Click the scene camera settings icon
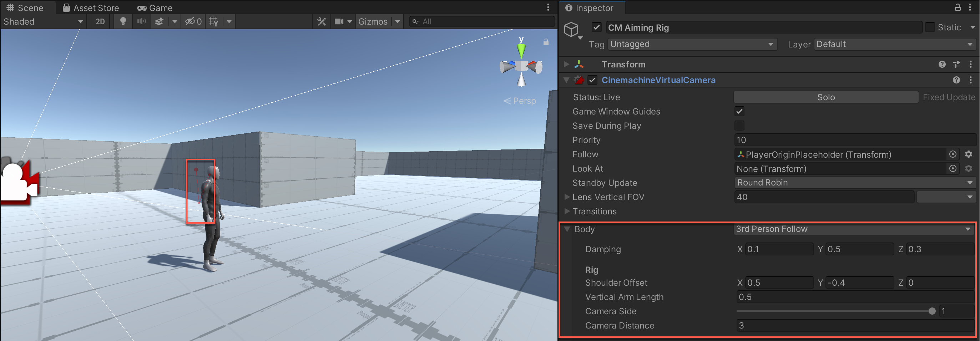 (339, 22)
